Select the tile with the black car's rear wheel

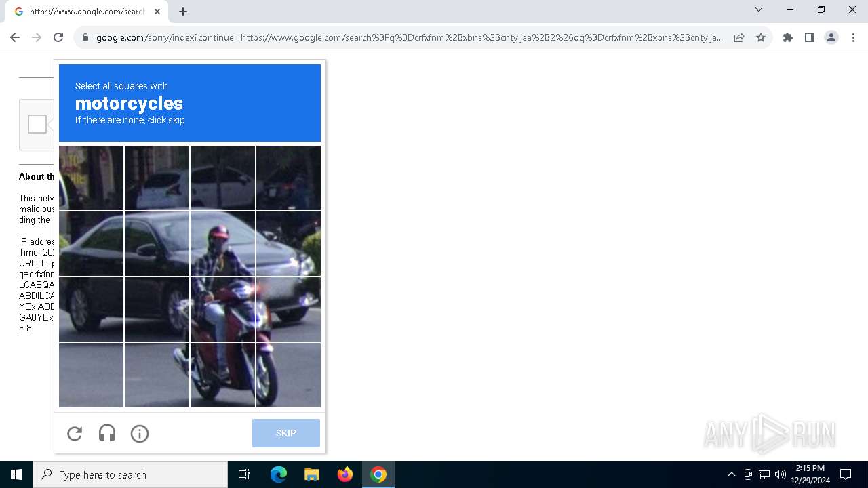pos(91,309)
